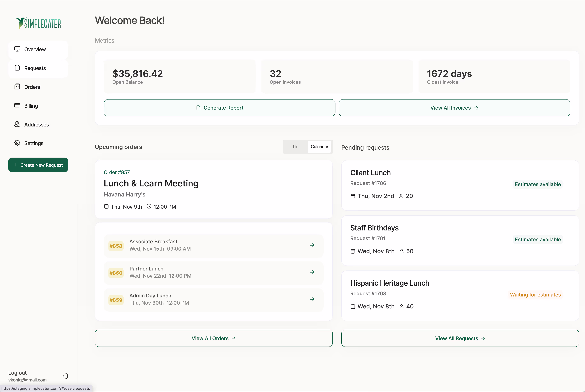Click the Billing credit card icon

[17, 105]
